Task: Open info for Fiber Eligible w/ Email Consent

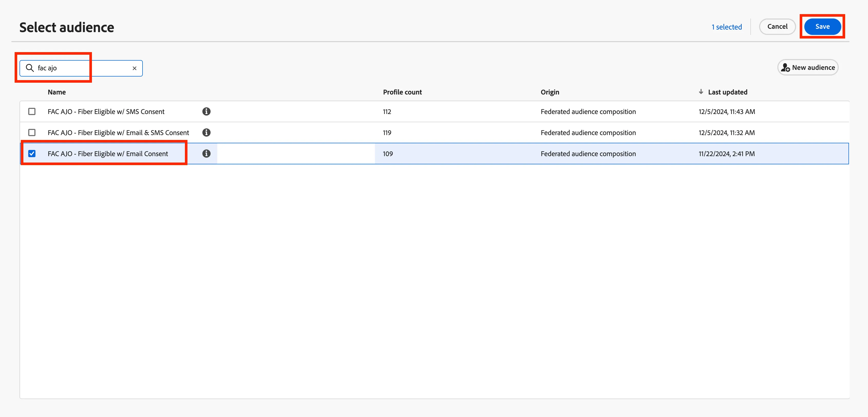Action: tap(206, 154)
